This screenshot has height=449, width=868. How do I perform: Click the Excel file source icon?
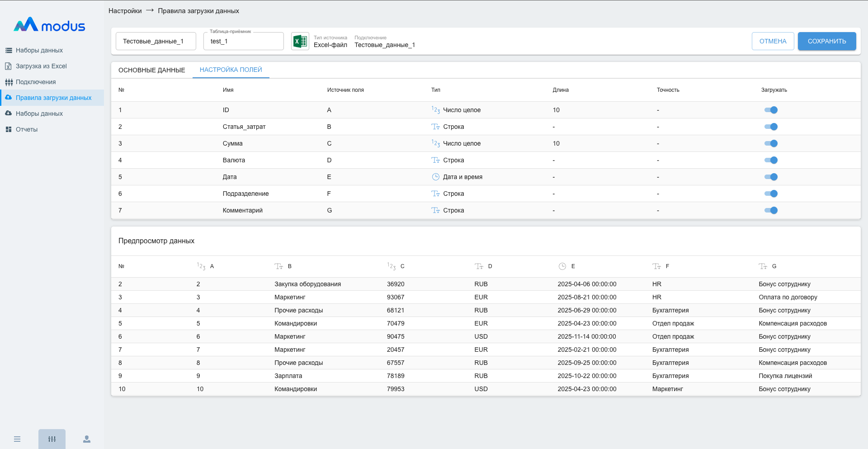(x=300, y=41)
